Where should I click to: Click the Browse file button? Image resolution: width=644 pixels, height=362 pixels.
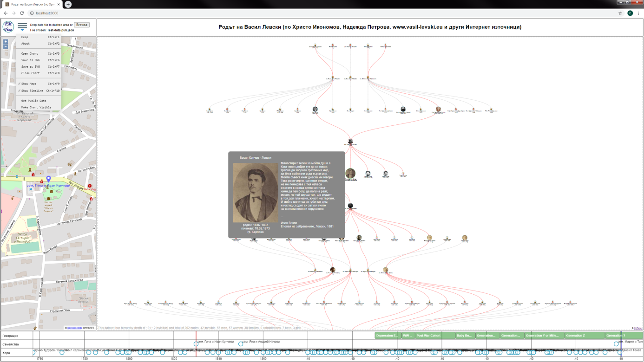tap(82, 25)
